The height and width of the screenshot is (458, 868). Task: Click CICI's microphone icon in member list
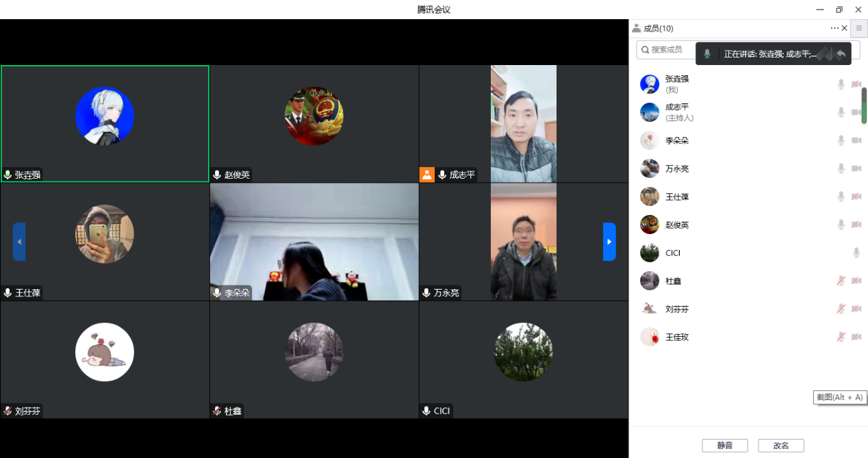(x=856, y=253)
